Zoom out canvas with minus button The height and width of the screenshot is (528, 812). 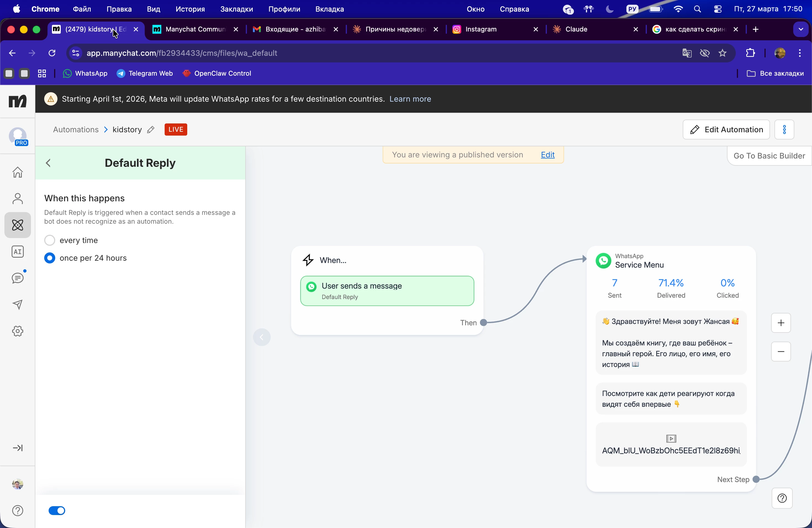coord(781,351)
